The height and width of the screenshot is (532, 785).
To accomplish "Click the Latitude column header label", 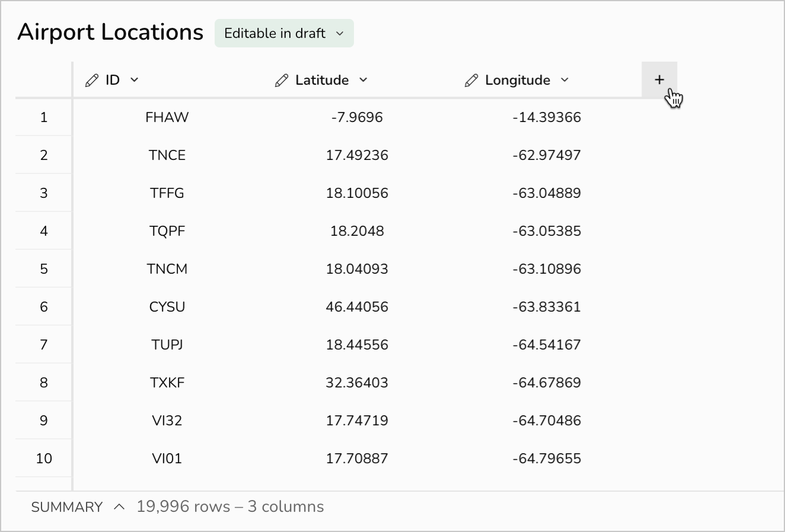I will click(x=322, y=80).
